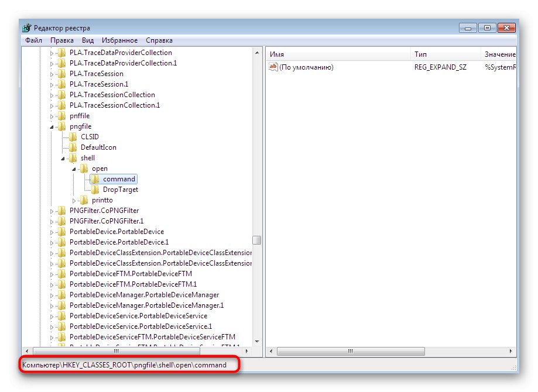Open the Правка menu

click(x=61, y=40)
